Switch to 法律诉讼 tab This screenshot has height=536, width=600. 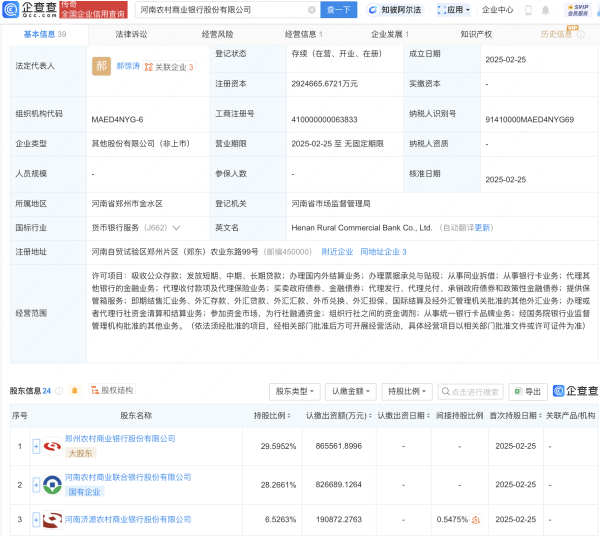coord(131,34)
